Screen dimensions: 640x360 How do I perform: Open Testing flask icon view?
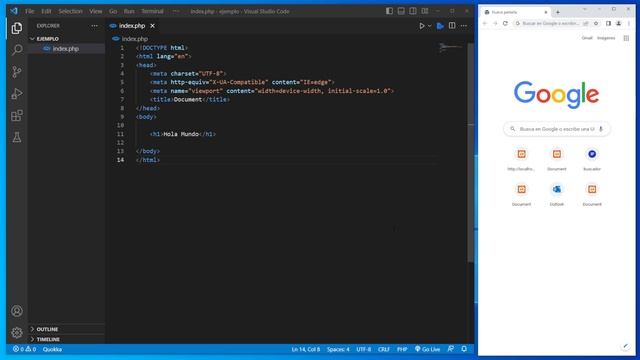click(17, 138)
